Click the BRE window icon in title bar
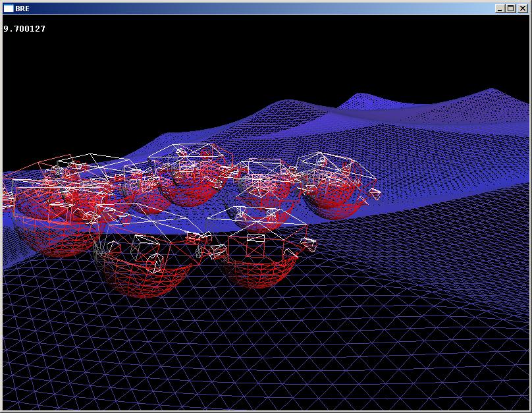This screenshot has width=532, height=413. click(x=9, y=9)
